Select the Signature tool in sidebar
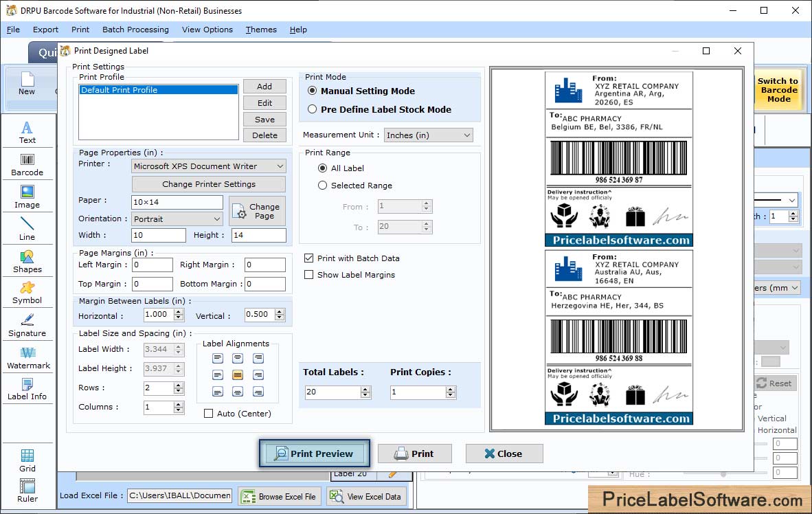Viewport: 812px width, 514px height. (x=27, y=326)
